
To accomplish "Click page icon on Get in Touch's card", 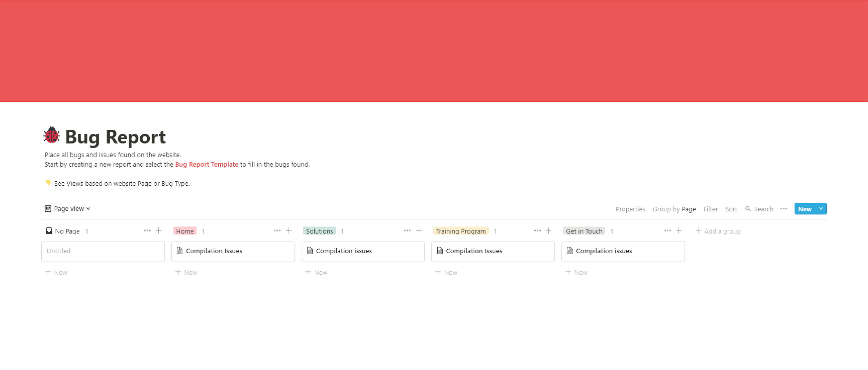I will click(570, 251).
